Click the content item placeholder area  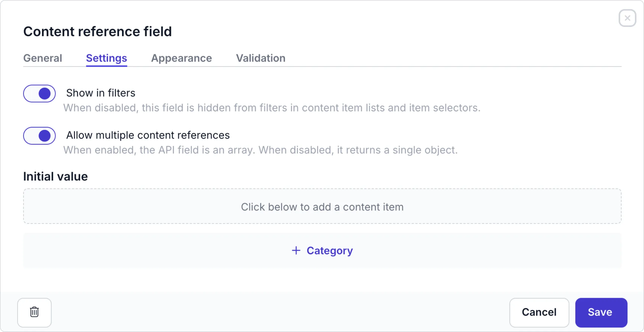322,206
